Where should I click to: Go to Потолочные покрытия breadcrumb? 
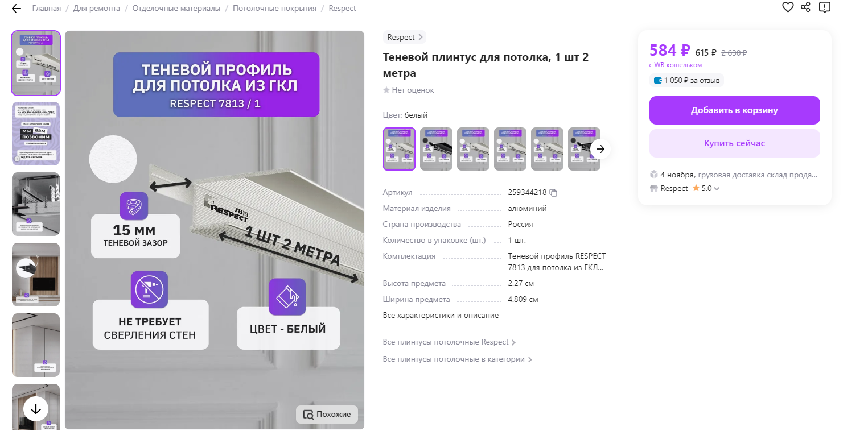coord(274,9)
